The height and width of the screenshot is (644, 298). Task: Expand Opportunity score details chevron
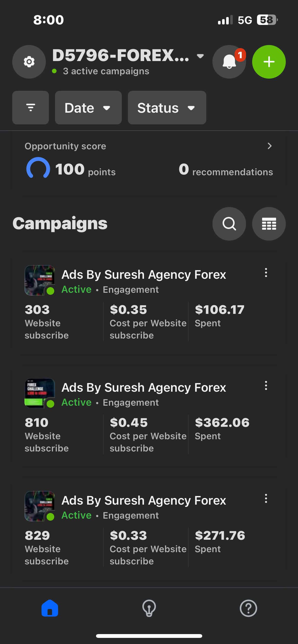(269, 146)
